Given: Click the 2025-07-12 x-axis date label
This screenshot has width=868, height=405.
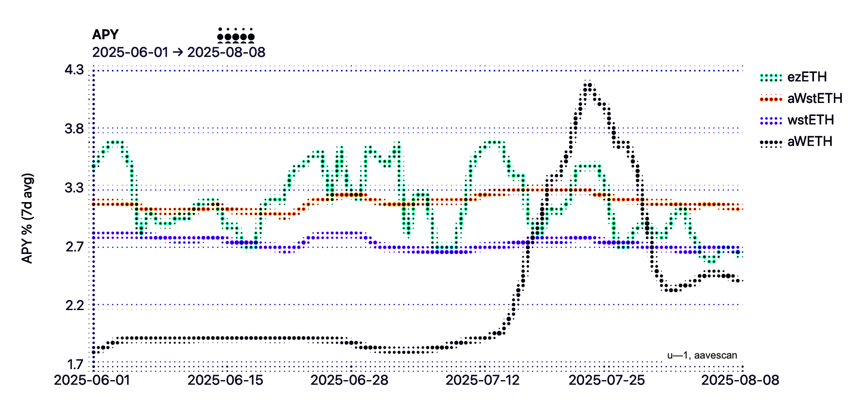Looking at the screenshot, I should pyautogui.click(x=483, y=380).
